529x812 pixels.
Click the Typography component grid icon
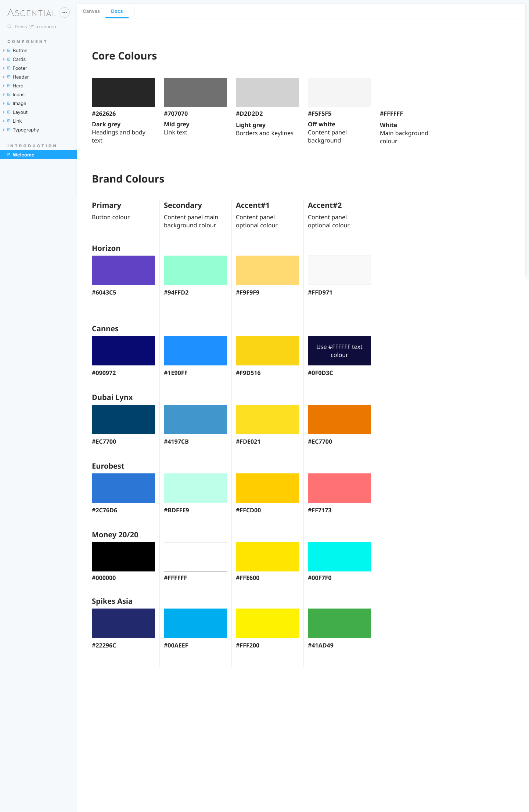pyautogui.click(x=9, y=130)
